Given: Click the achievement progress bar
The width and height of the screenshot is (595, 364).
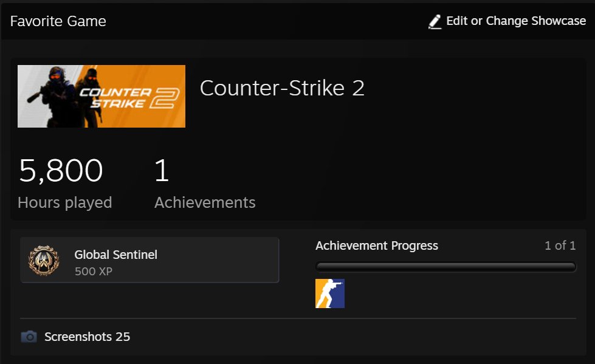Looking at the screenshot, I should pos(446,267).
